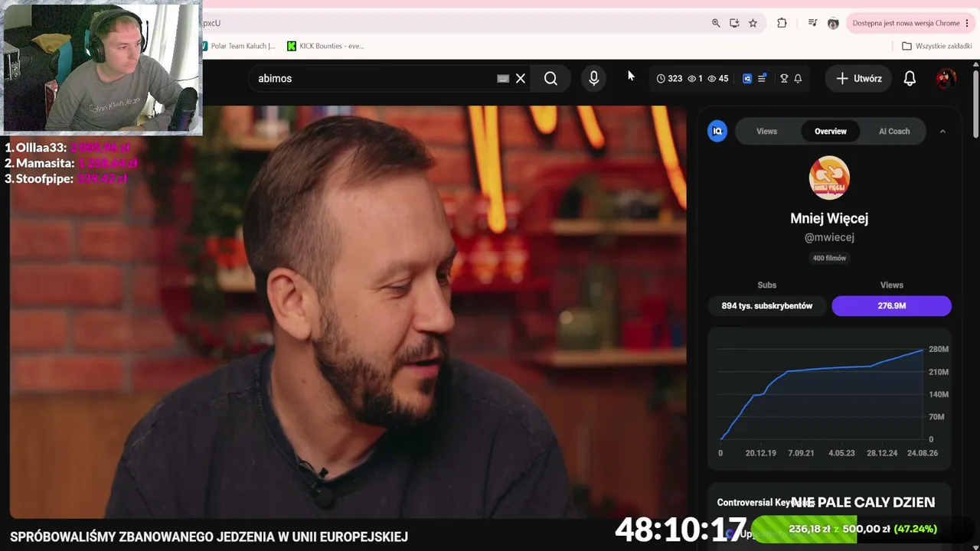Click the eye stat showing 1
The image size is (980, 551).
click(695, 78)
